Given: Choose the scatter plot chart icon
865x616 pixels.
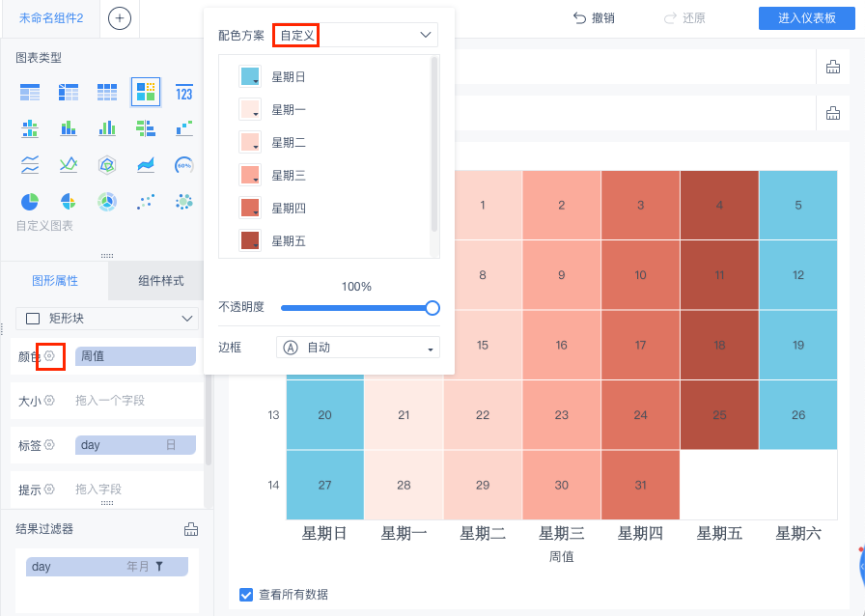Looking at the screenshot, I should click(x=146, y=201).
